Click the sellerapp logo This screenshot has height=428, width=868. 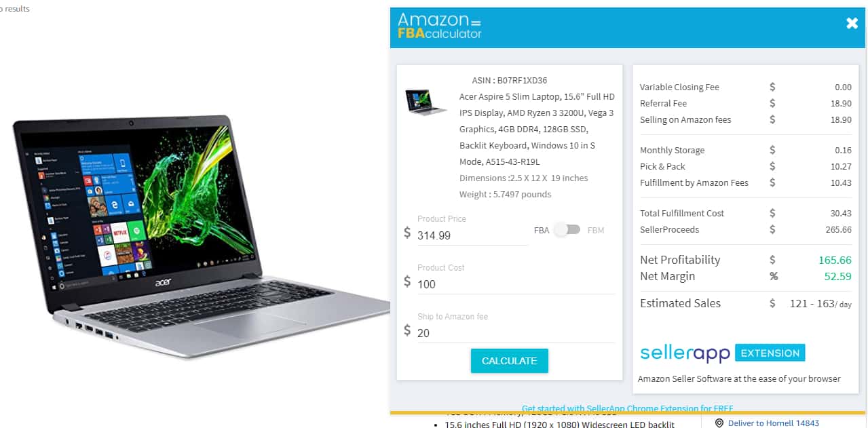click(x=685, y=353)
